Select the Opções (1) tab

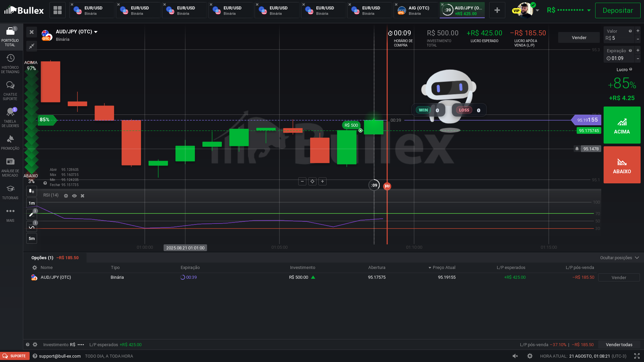point(42,258)
